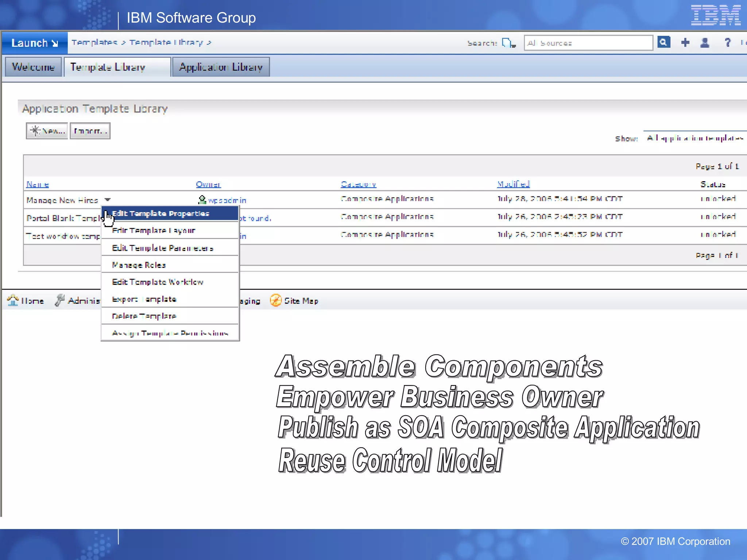Open the Show application templates dropdown
Viewport: 747px width, 560px height.
695,138
